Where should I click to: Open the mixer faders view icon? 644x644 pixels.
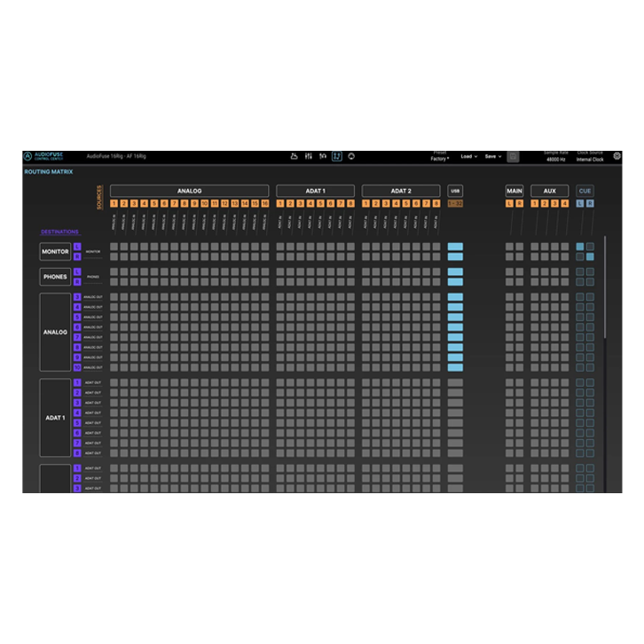(309, 156)
